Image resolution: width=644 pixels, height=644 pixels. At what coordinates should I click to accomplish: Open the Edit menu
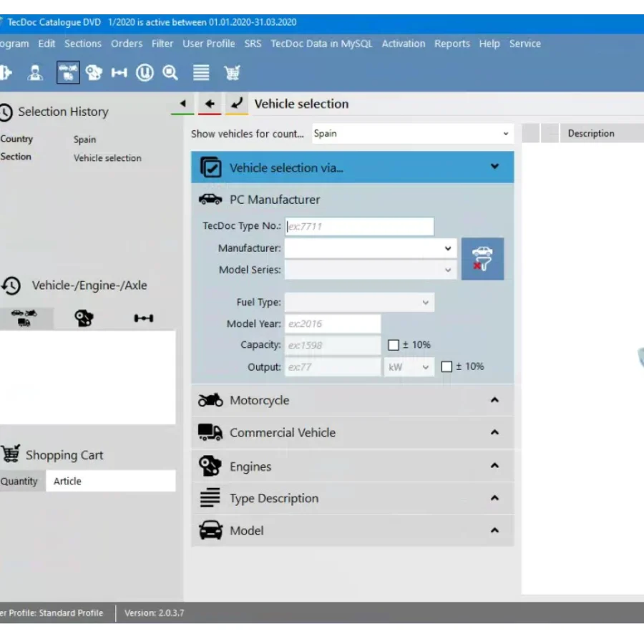(47, 44)
